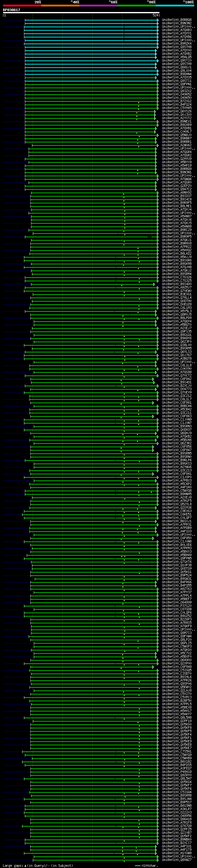Select the UniRef100_P37120 hit label
The image size is (197, 868).
177,606
